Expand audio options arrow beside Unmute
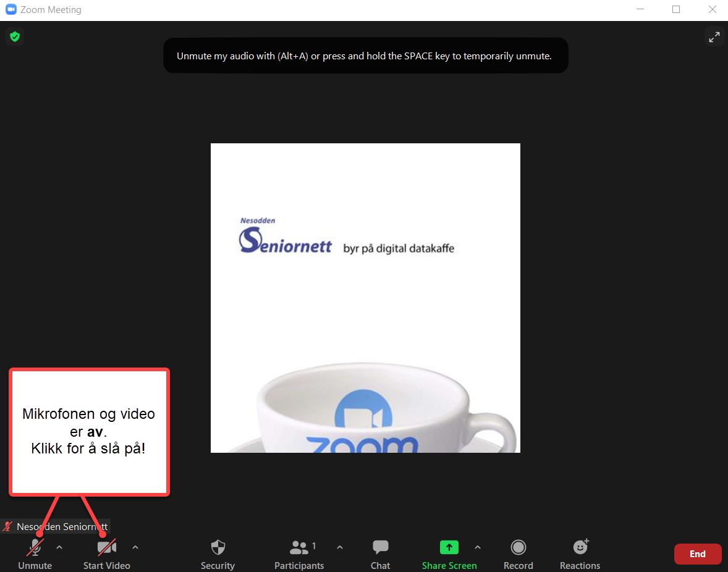 [x=59, y=547]
